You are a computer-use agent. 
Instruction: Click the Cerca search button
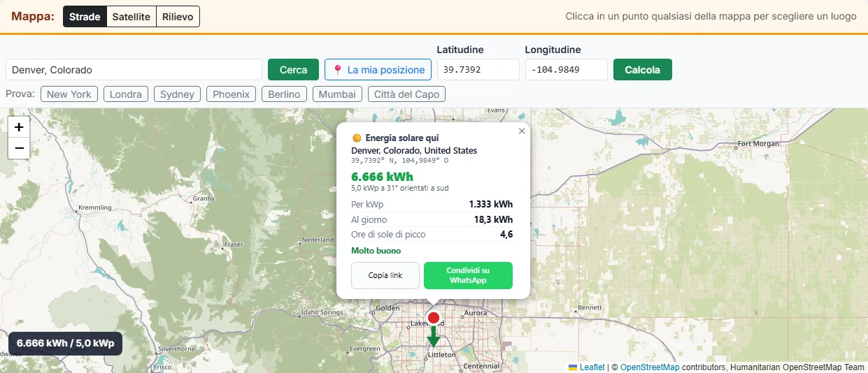[x=294, y=70]
